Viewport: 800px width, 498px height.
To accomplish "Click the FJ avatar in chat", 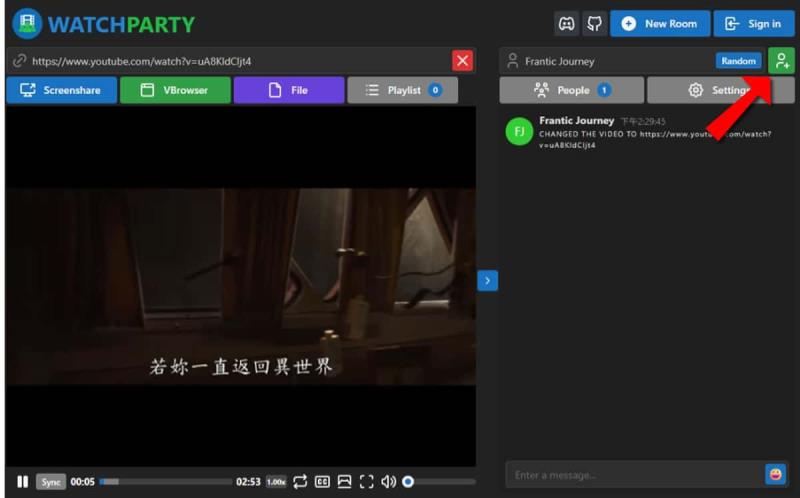I will tap(519, 132).
